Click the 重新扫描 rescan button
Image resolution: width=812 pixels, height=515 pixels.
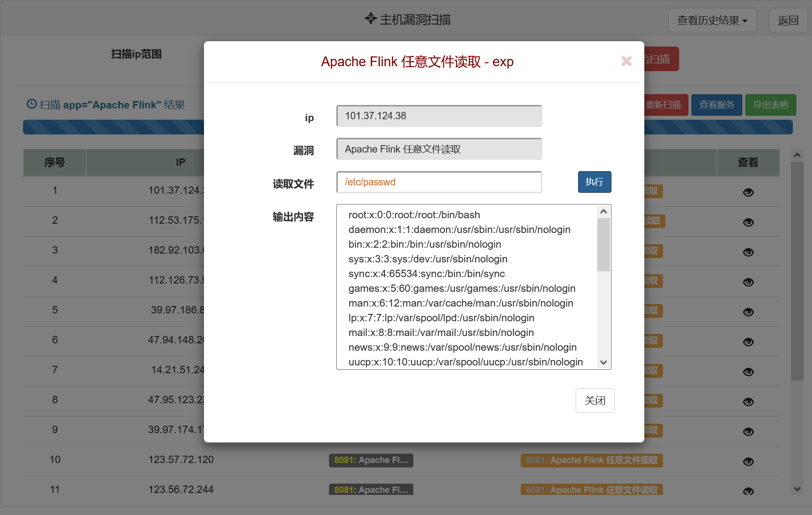pyautogui.click(x=666, y=105)
